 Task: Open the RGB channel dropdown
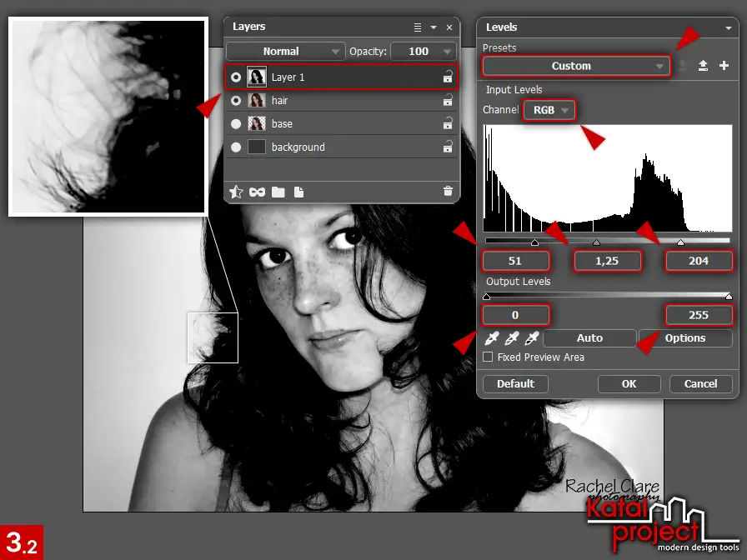click(549, 110)
